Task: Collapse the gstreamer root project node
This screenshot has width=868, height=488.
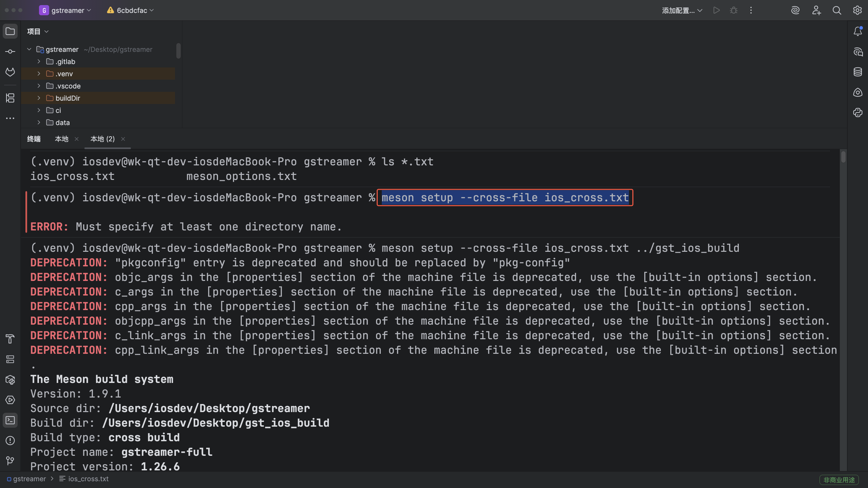Action: pos(29,49)
